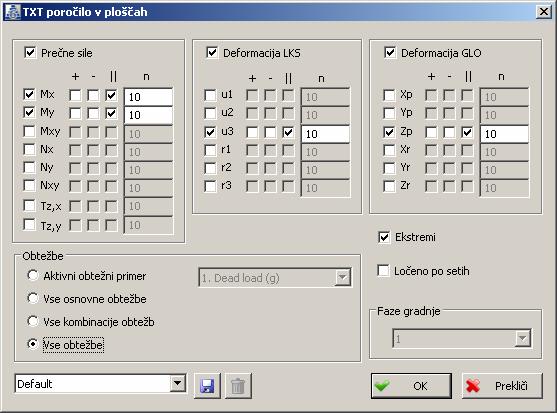The image size is (557, 413).
Task: Toggle the u3 checkbox
Action: (x=210, y=132)
